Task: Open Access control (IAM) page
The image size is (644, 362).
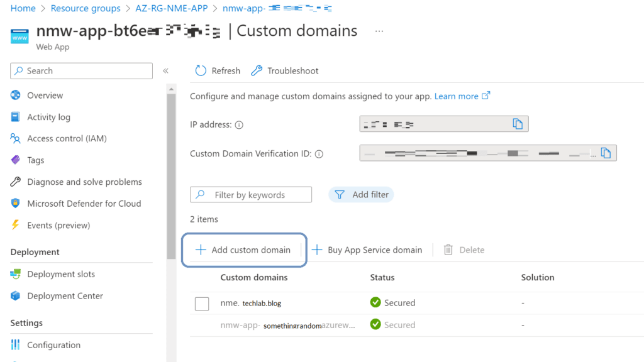Action: tap(67, 138)
